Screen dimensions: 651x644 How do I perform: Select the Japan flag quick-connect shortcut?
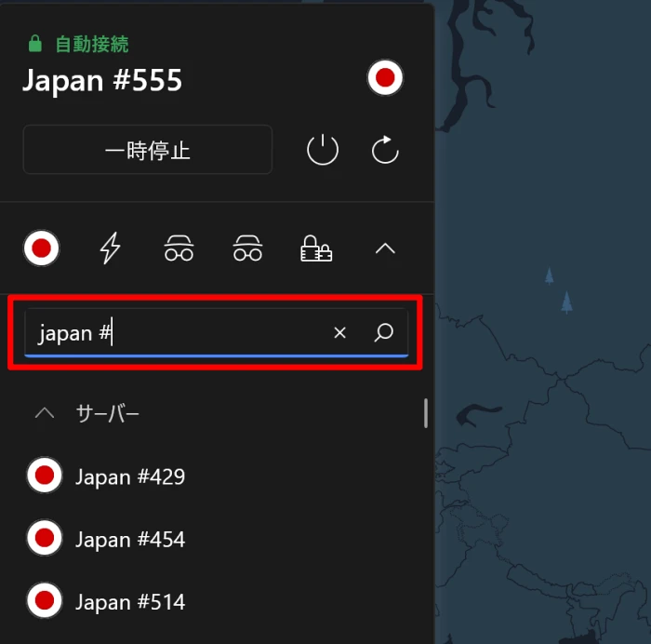pyautogui.click(x=42, y=248)
